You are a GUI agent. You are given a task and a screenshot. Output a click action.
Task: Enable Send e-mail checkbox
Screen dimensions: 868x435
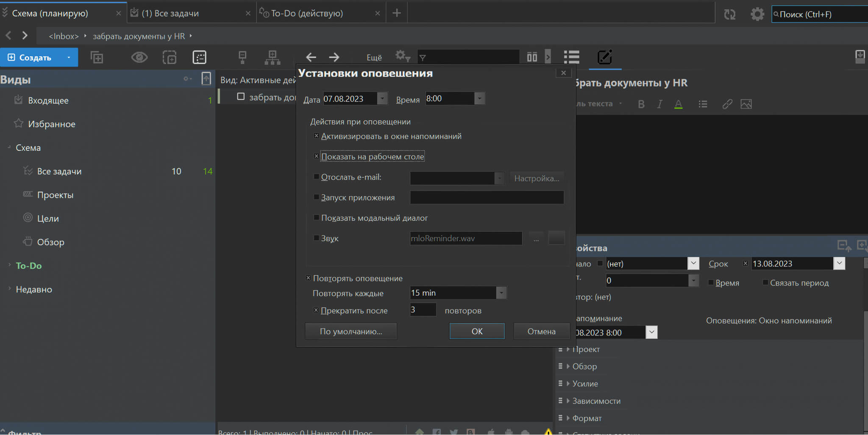[x=316, y=177]
